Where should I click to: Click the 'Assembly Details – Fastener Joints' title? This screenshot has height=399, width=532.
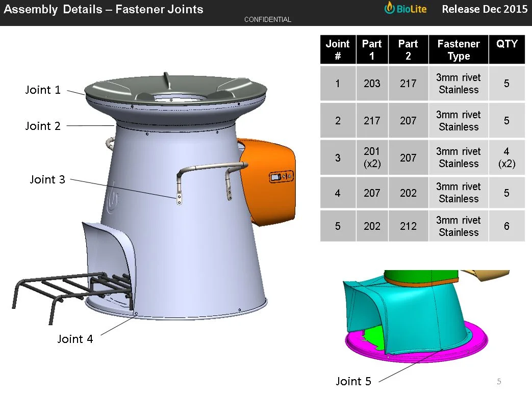coord(104,10)
